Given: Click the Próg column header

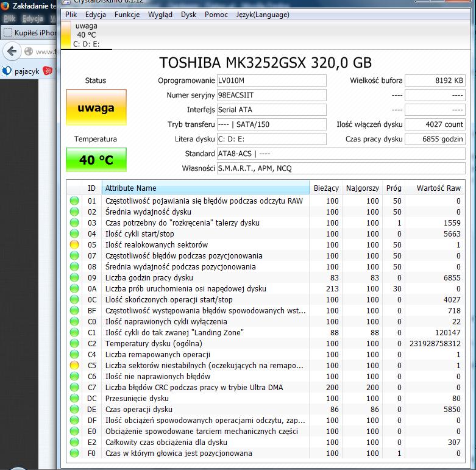Looking at the screenshot, I should coord(394,188).
